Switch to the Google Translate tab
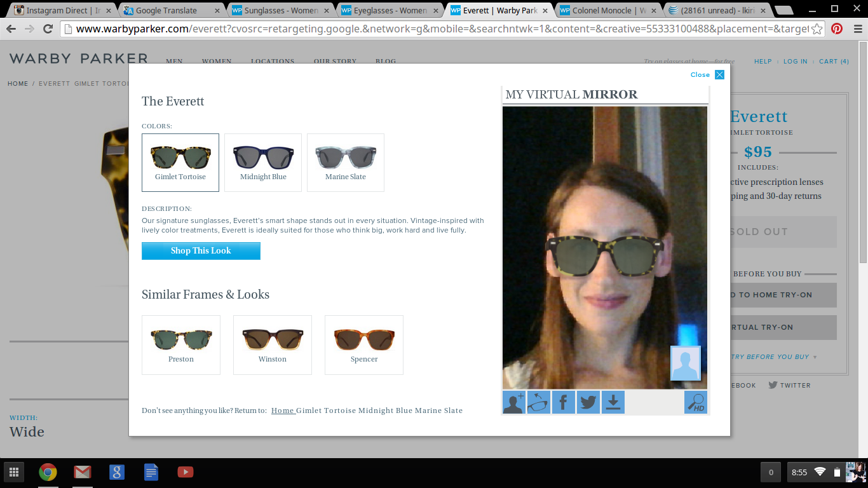 click(171, 10)
